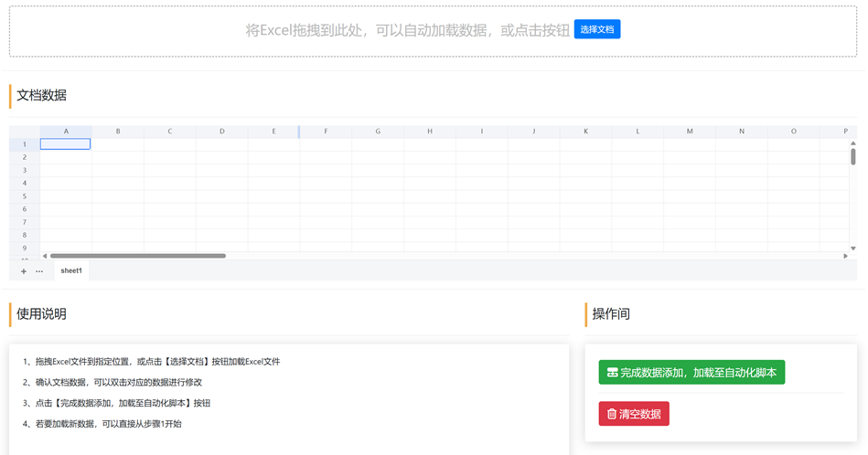Image resolution: width=868 pixels, height=455 pixels.
Task: Select column N header
Action: point(742,131)
